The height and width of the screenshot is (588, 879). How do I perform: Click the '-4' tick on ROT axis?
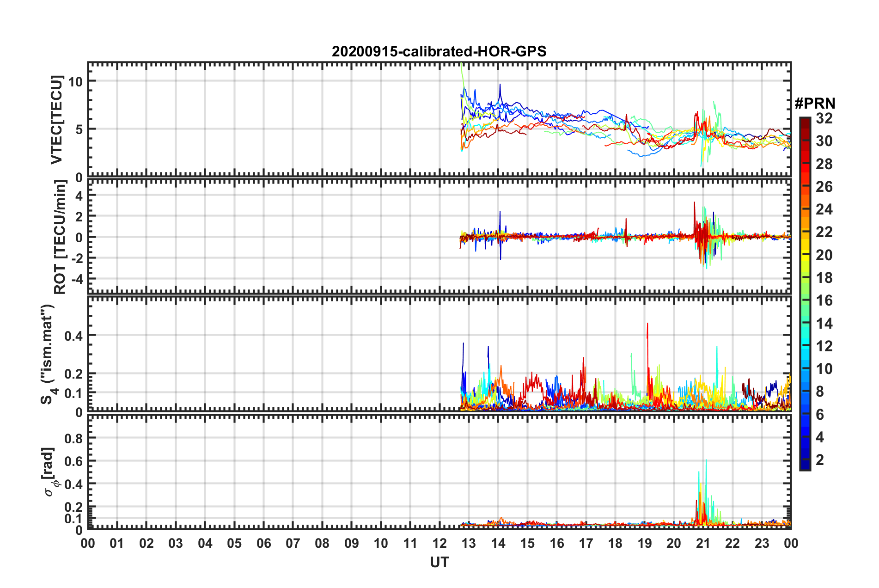tap(76, 279)
